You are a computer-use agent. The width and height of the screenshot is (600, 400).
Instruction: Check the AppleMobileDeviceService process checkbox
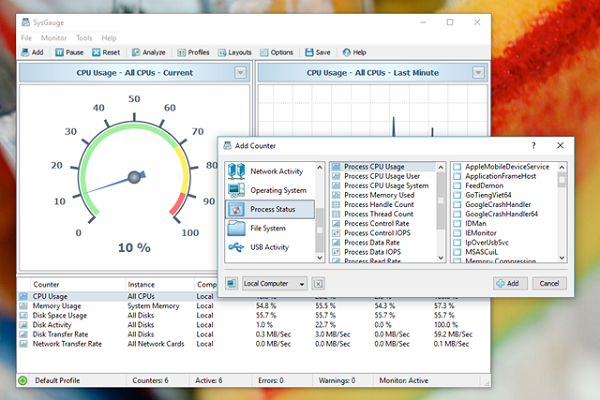[457, 166]
